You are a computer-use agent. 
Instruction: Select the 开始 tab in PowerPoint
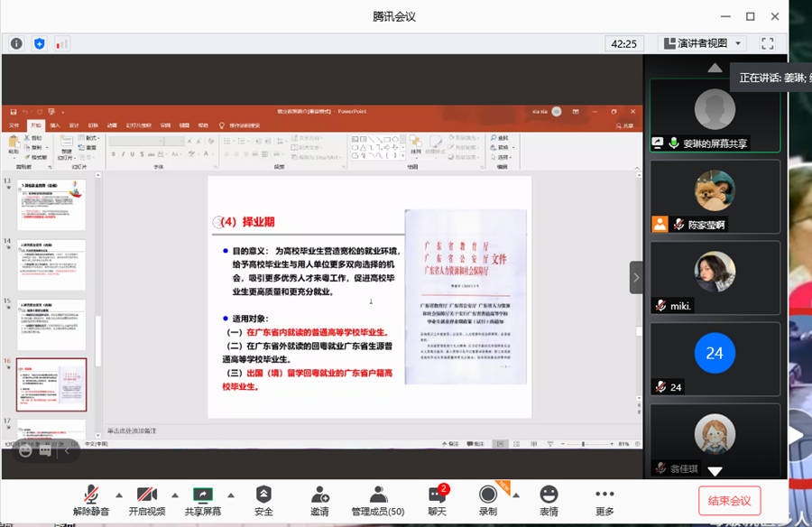click(x=37, y=125)
